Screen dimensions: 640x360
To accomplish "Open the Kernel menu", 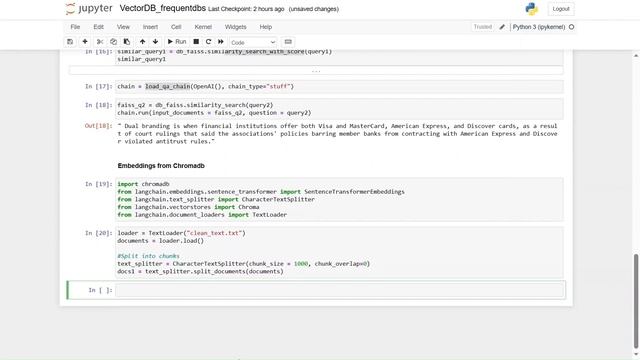I will [x=203, y=27].
